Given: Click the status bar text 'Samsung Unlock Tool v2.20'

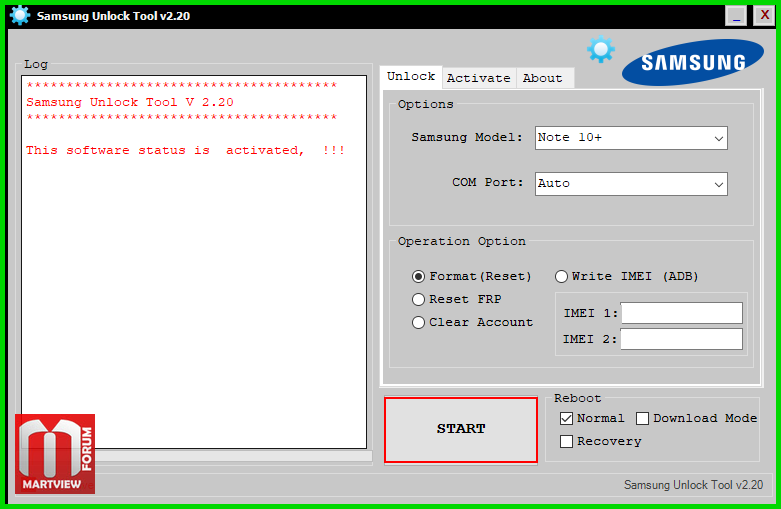Looking at the screenshot, I should point(693,485).
